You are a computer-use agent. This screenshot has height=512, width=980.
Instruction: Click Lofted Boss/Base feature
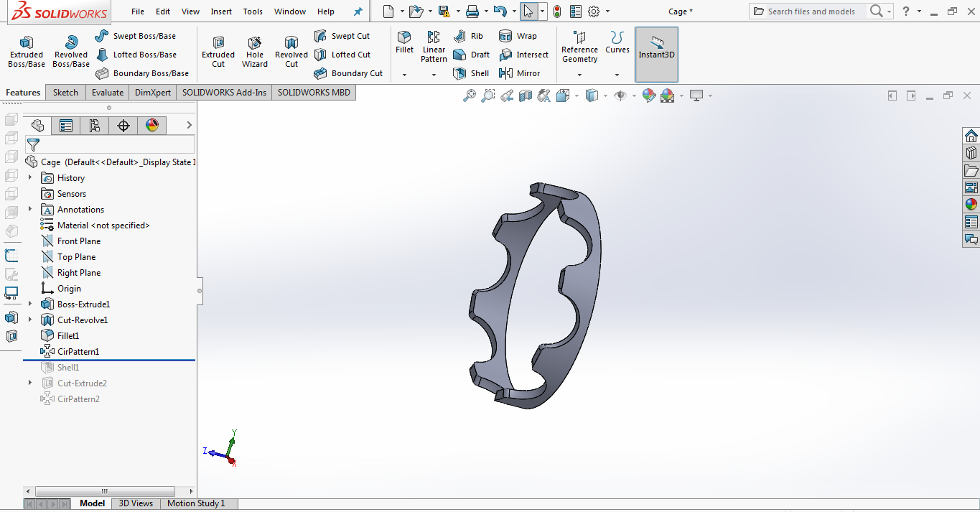pyautogui.click(x=136, y=55)
